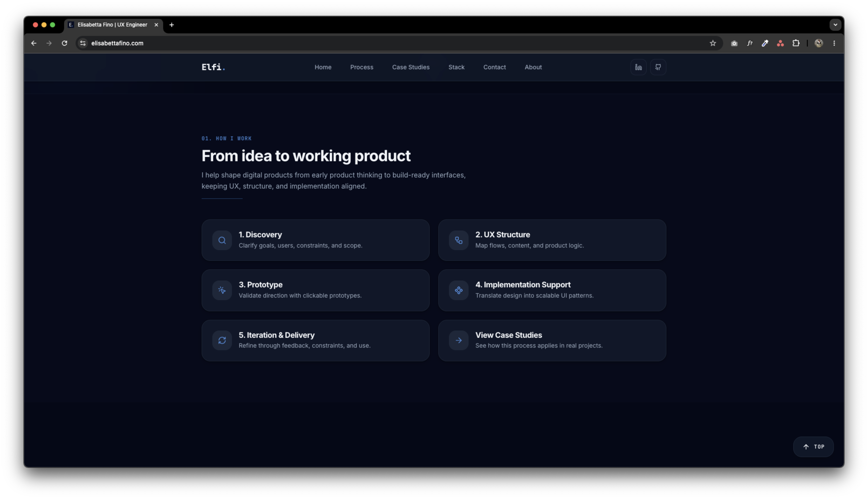
Task: Click text Clarify goals, users, constraints, and scope
Action: click(x=300, y=245)
